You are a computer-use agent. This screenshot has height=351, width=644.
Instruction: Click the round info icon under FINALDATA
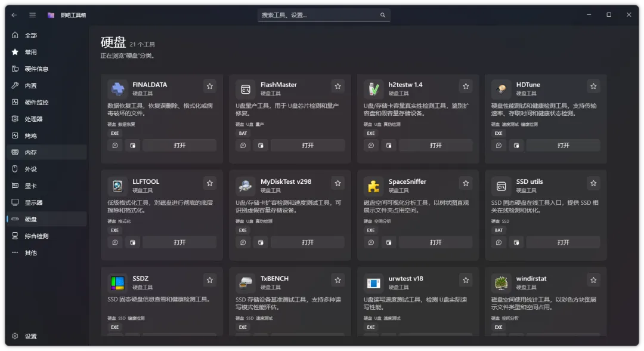pos(115,146)
